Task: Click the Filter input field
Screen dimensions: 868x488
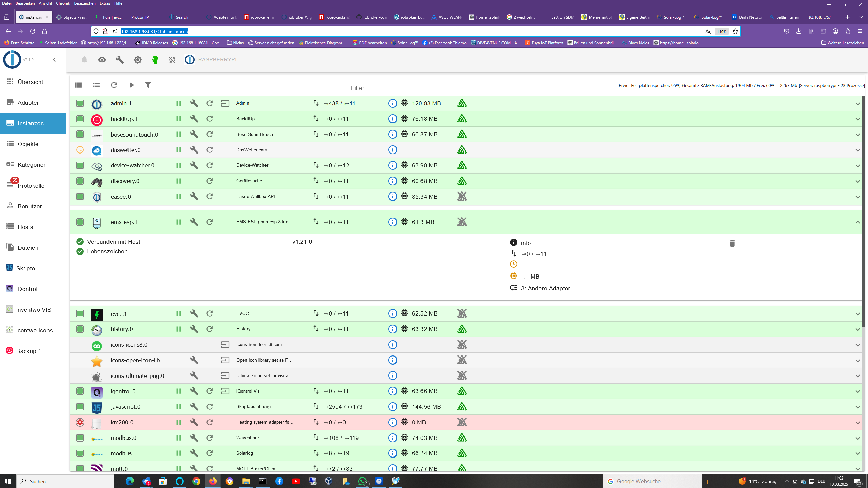Action: [x=387, y=88]
